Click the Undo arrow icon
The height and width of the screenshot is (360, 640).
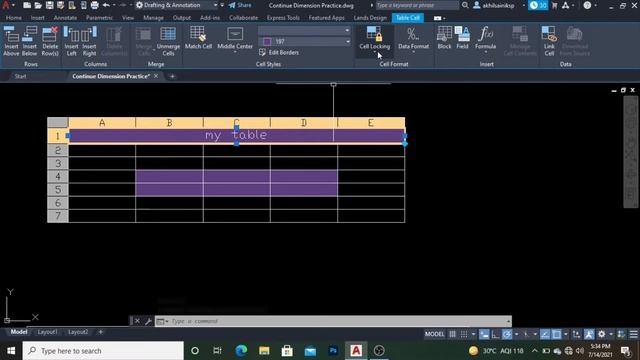(106, 5)
